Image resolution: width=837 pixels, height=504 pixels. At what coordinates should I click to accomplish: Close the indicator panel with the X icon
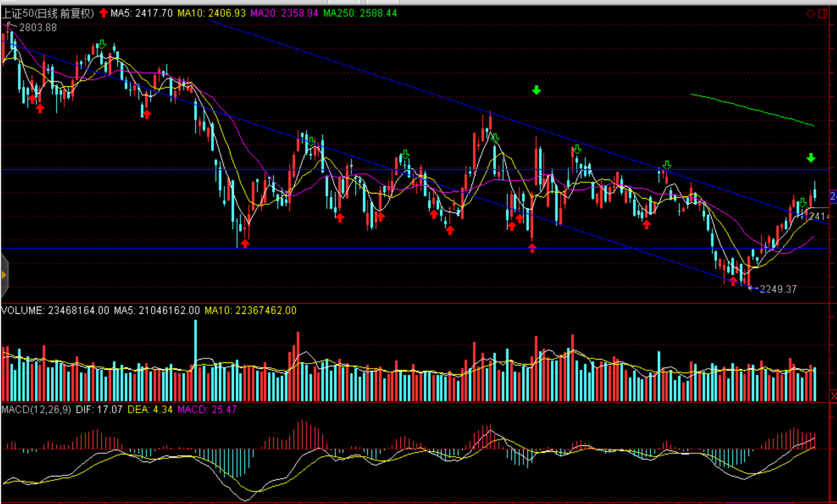coord(833,396)
